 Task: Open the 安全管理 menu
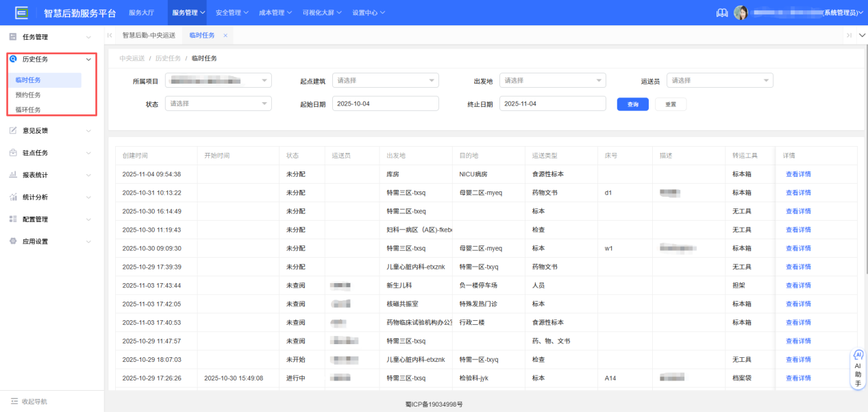[x=229, y=12]
